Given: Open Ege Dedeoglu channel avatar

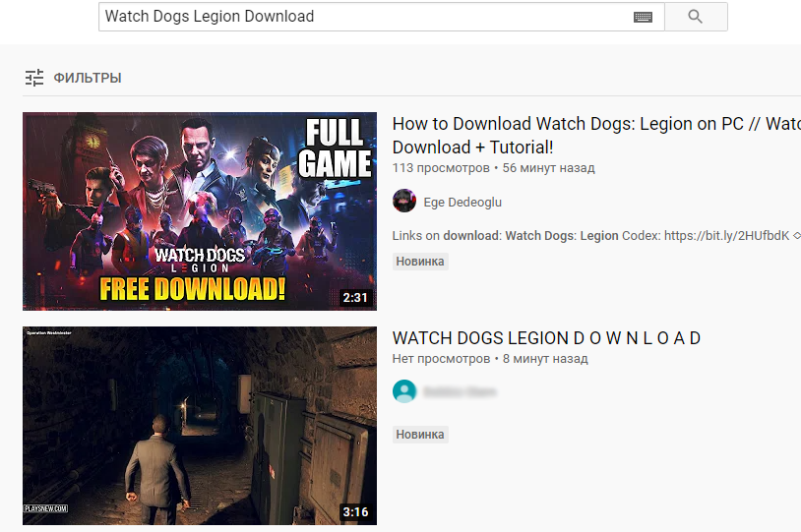Looking at the screenshot, I should [x=404, y=201].
